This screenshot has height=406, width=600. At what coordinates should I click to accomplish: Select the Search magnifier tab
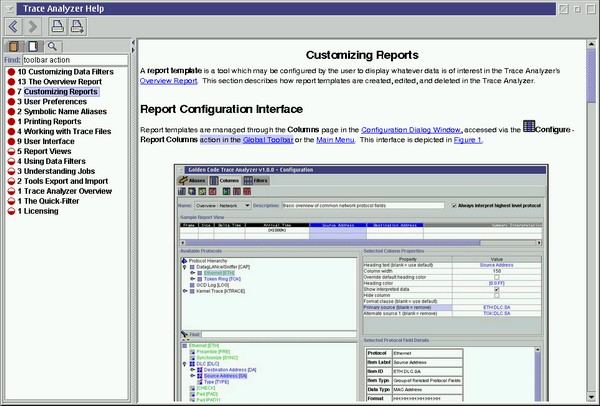pyautogui.click(x=52, y=47)
